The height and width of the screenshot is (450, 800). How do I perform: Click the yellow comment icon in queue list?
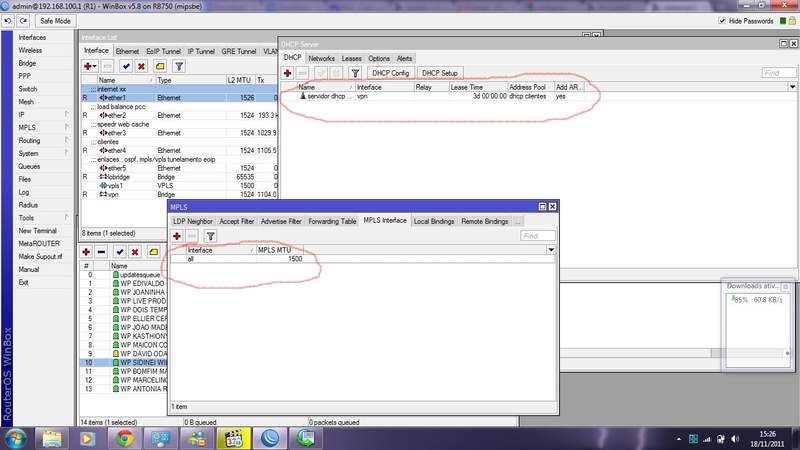(153, 252)
